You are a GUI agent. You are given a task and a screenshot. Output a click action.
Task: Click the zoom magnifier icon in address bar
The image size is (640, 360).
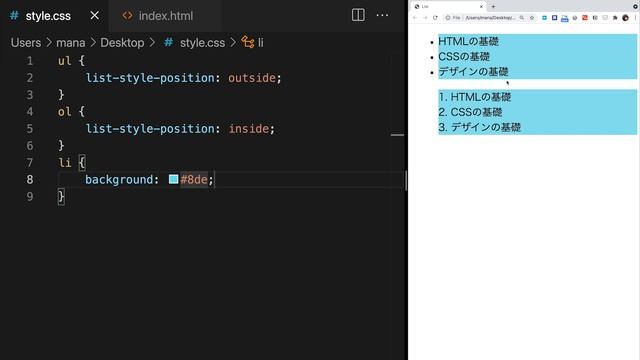click(522, 18)
